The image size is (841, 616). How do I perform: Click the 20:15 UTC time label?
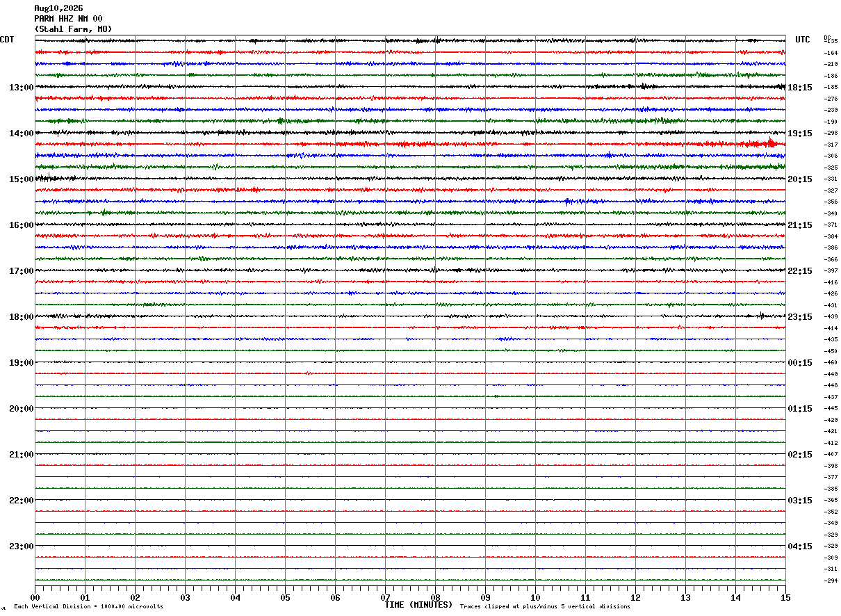point(800,179)
